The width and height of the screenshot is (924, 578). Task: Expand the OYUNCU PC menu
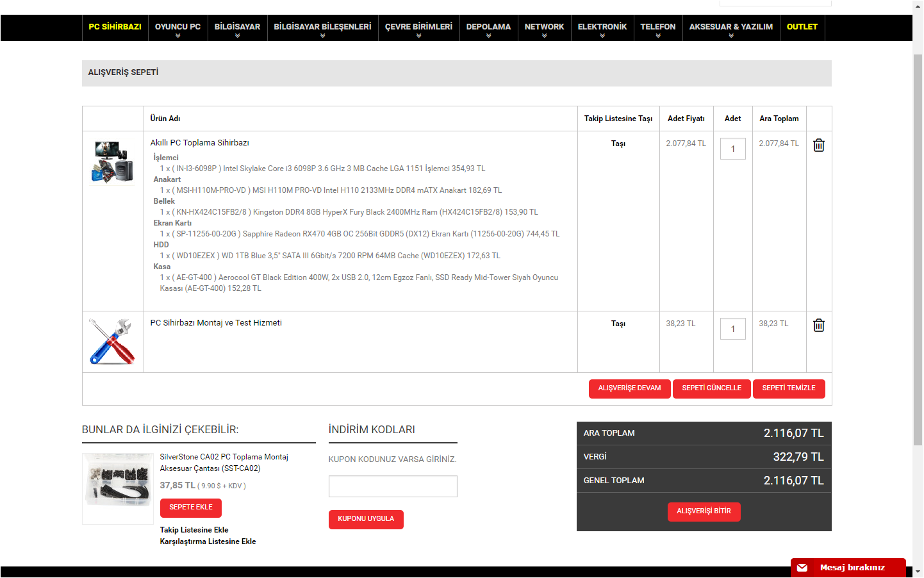coord(177,28)
